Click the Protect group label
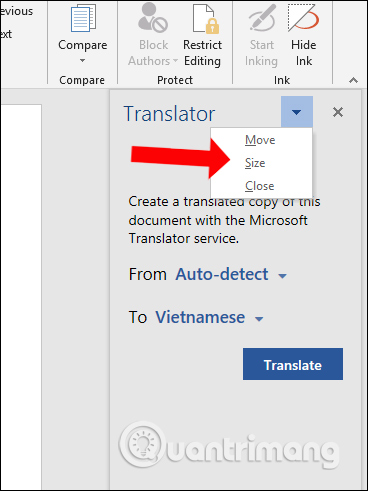Image resolution: width=368 pixels, height=491 pixels. tap(175, 80)
